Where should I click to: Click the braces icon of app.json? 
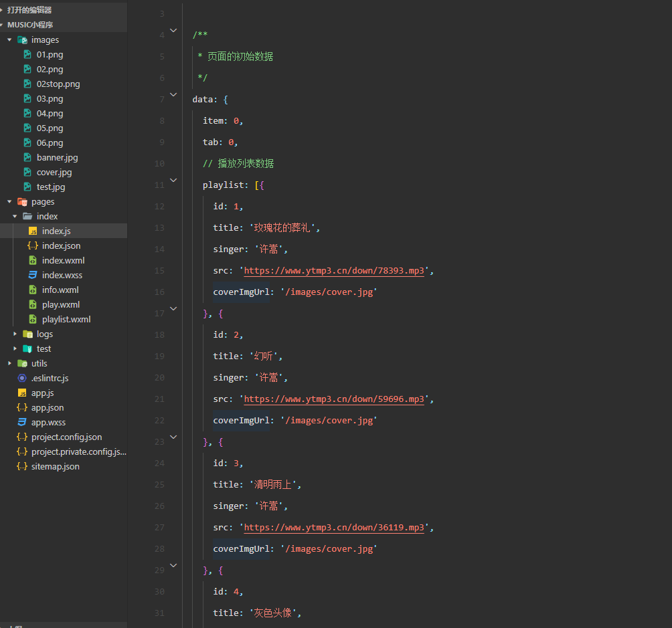(22, 407)
